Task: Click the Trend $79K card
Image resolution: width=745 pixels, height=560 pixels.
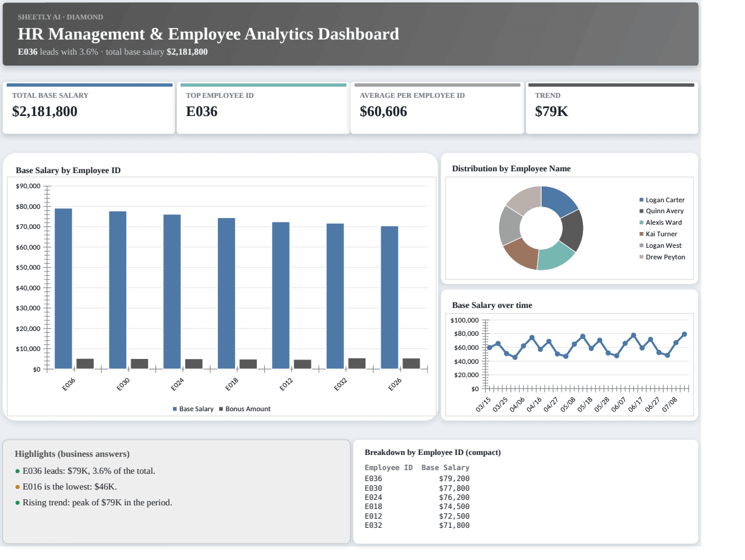Action: click(x=611, y=108)
